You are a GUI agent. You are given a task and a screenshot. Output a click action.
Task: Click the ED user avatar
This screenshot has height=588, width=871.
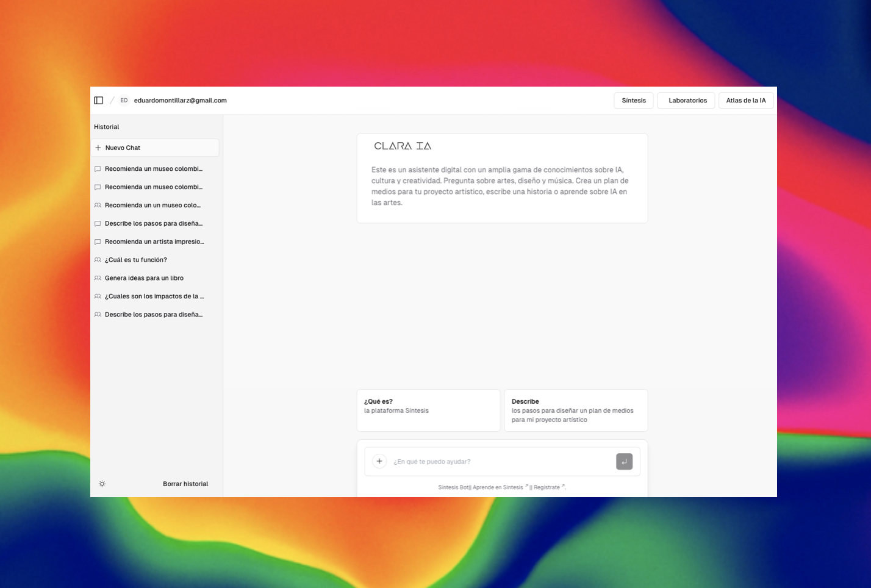click(x=124, y=101)
